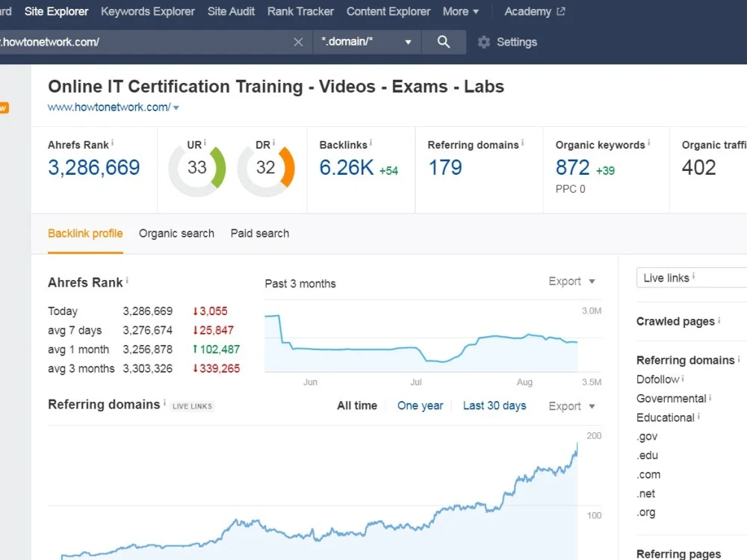Open Backlinks count 6.26K
The height and width of the screenshot is (560, 747).
(x=347, y=167)
